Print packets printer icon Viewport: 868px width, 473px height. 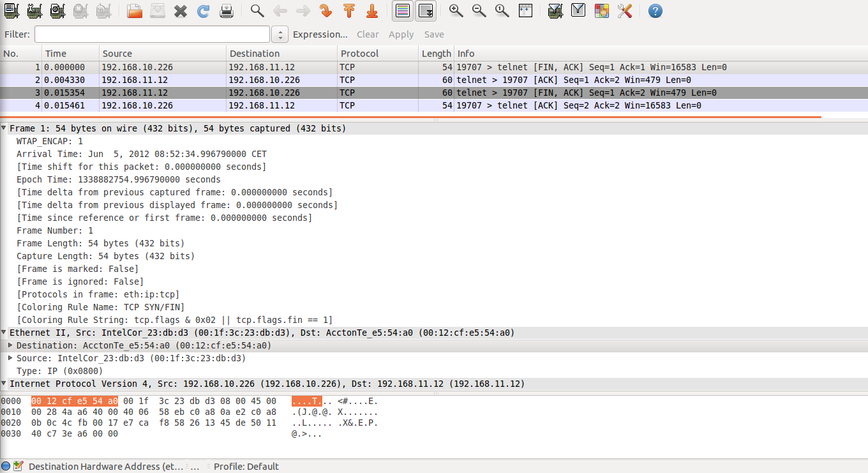tap(227, 11)
